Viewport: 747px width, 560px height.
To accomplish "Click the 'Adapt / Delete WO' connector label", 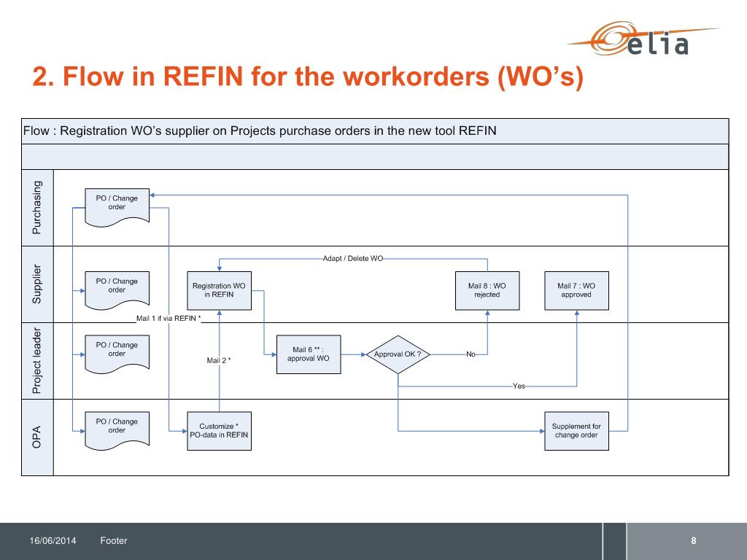I will [353, 259].
